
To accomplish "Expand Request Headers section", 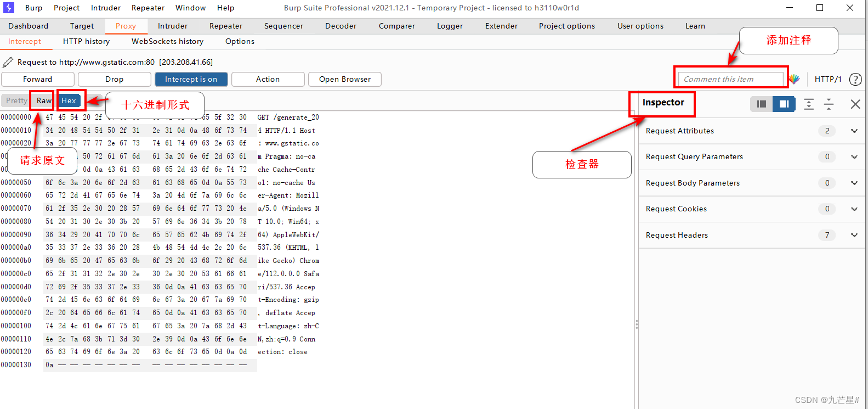I will tap(854, 235).
